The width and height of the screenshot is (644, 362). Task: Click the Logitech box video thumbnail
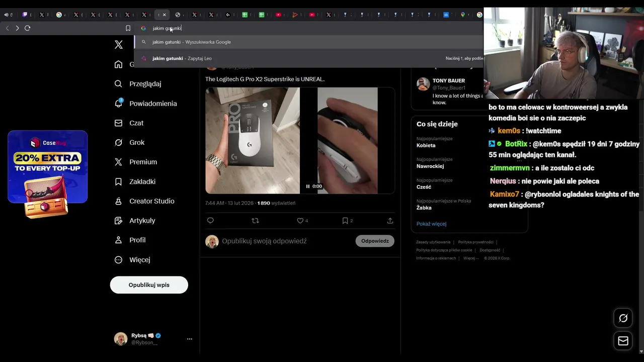pyautogui.click(x=253, y=141)
